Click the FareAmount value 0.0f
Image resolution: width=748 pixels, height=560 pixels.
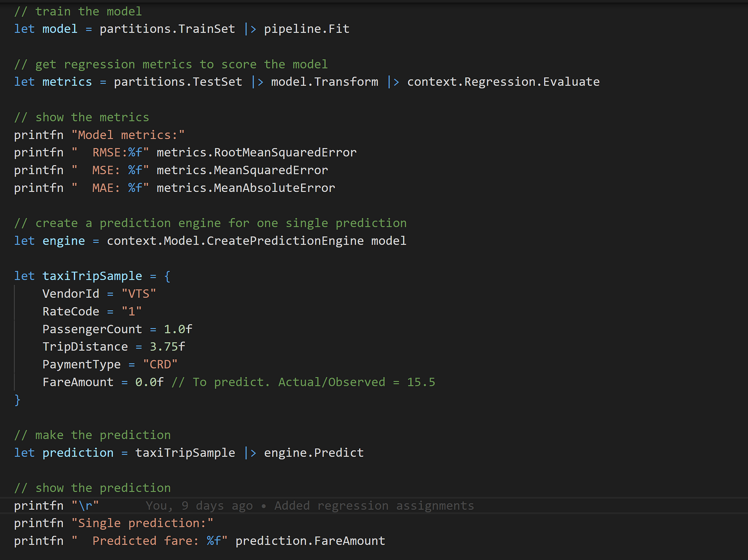pyautogui.click(x=149, y=382)
